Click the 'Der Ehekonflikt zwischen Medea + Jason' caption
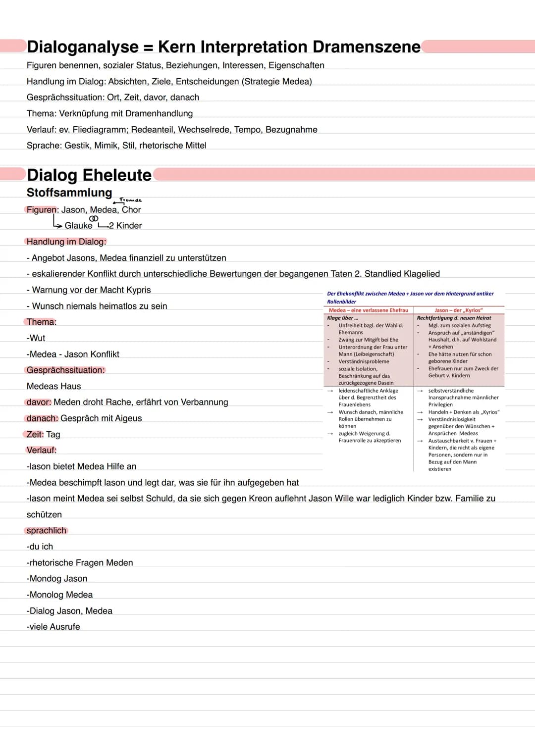This screenshot has height=756, width=535. pyautogui.click(x=410, y=298)
